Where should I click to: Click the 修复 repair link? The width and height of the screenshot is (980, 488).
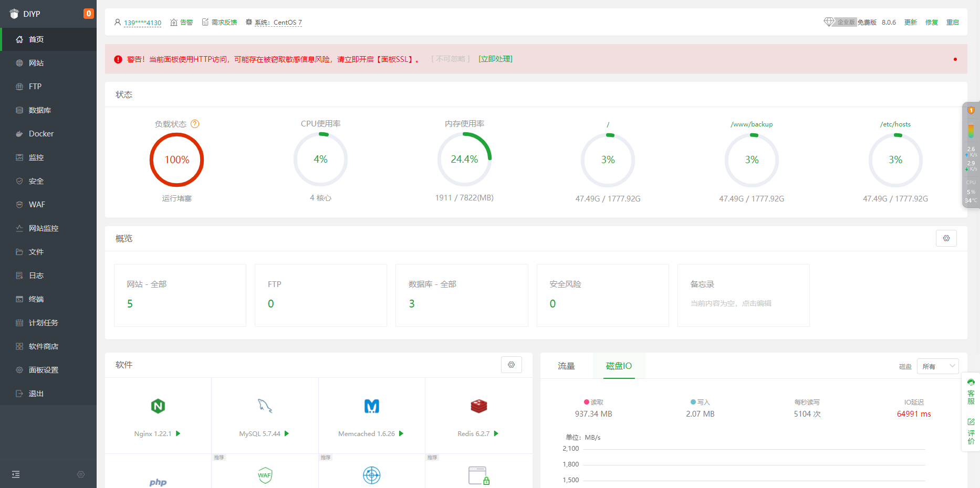coord(932,23)
